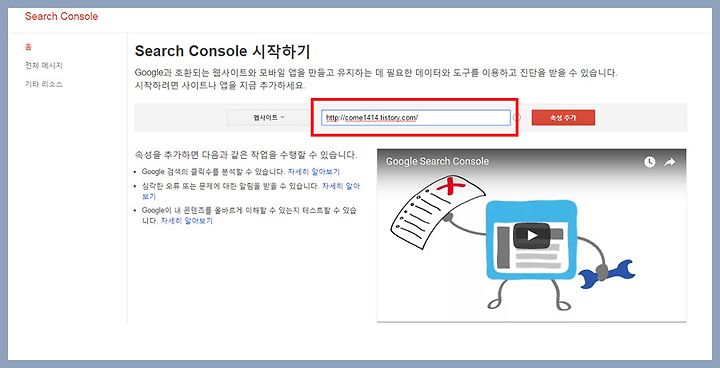Click the Search Console logo text
Screen dimensions: 720x368
point(61,17)
